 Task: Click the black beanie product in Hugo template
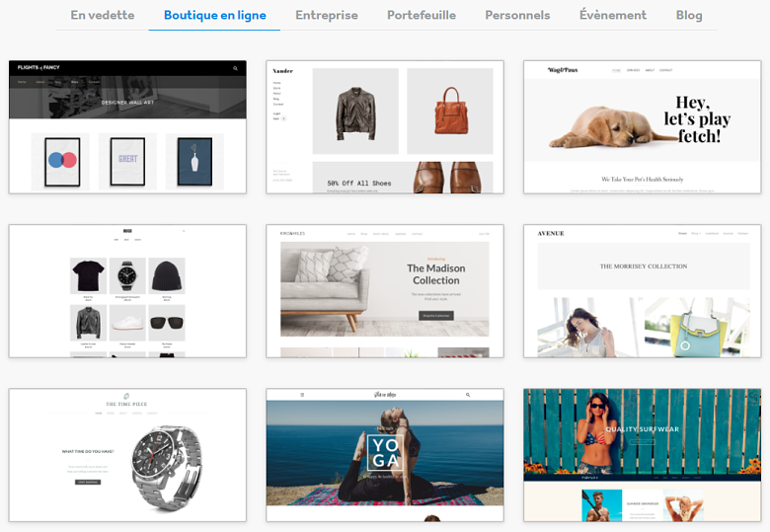coord(167,275)
